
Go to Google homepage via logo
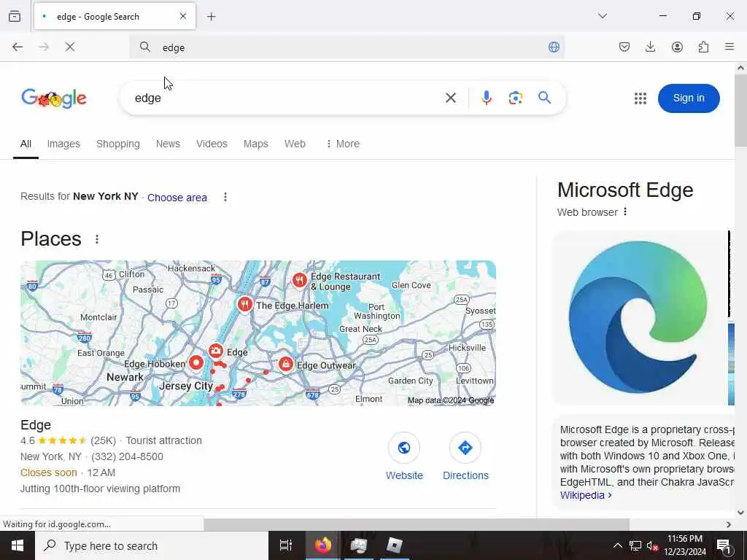pyautogui.click(x=54, y=98)
